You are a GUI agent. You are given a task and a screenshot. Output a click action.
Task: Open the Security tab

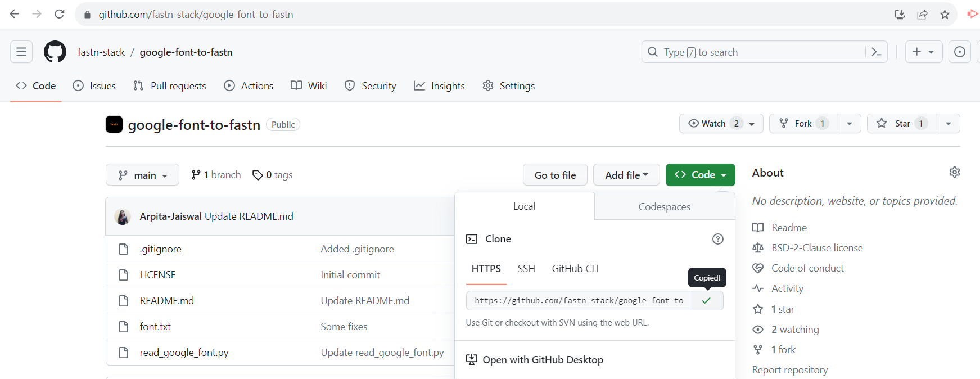coord(371,86)
